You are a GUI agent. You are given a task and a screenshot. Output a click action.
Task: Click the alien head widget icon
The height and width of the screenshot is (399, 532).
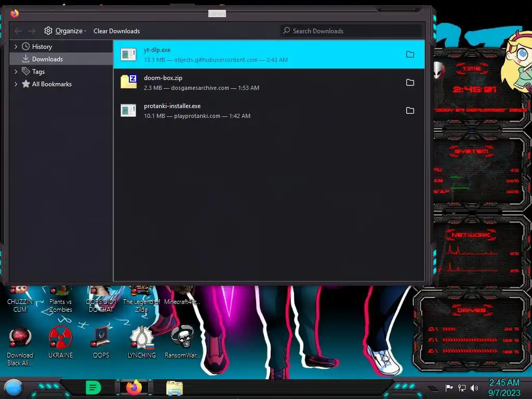click(x=438, y=70)
